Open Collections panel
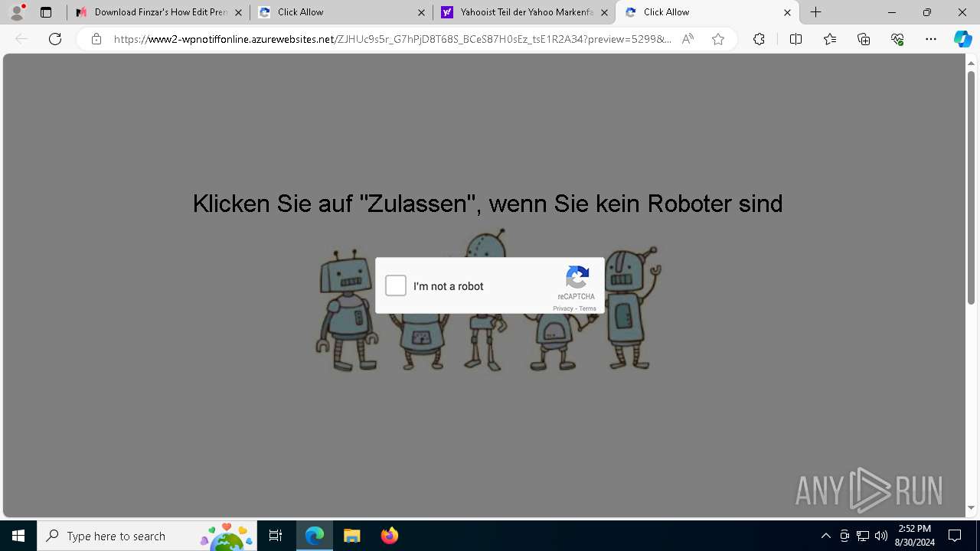Viewport: 980px width, 551px height. (x=864, y=39)
